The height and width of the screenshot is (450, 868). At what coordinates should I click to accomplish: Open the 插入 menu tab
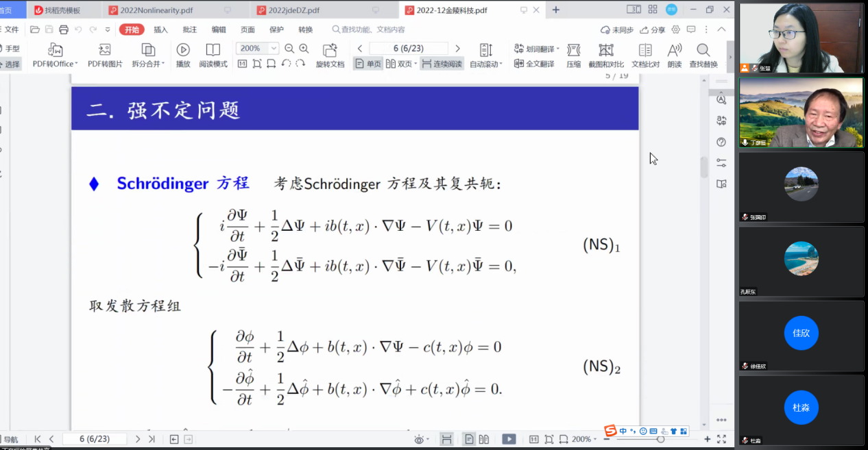point(160,29)
